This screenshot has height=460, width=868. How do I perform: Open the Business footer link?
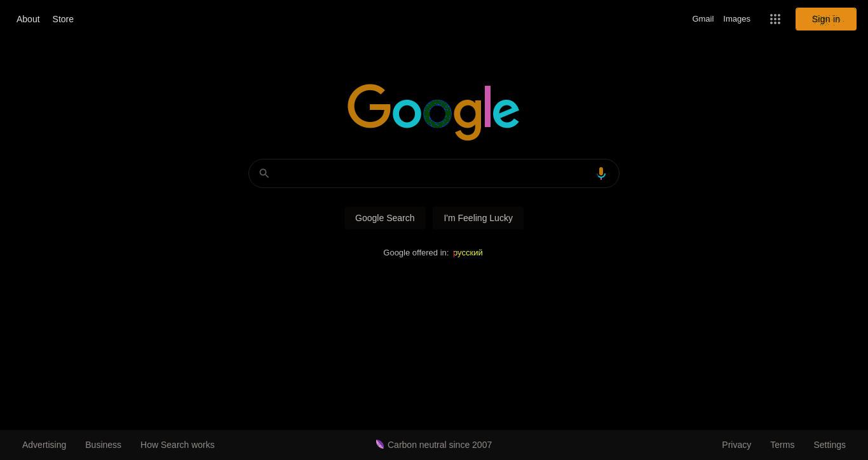(103, 445)
